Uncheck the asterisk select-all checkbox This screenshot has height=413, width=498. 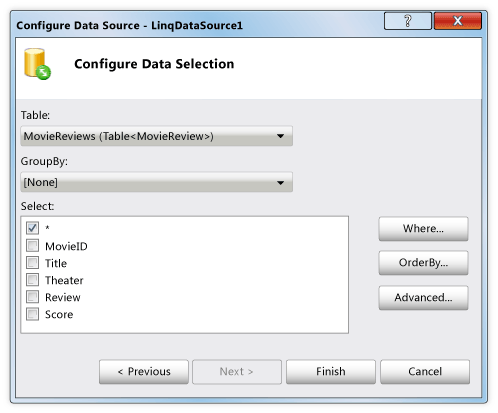32,228
